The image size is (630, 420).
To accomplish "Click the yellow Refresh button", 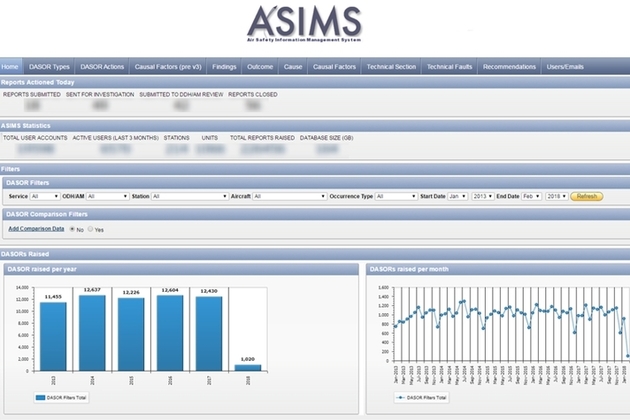I will (x=587, y=197).
